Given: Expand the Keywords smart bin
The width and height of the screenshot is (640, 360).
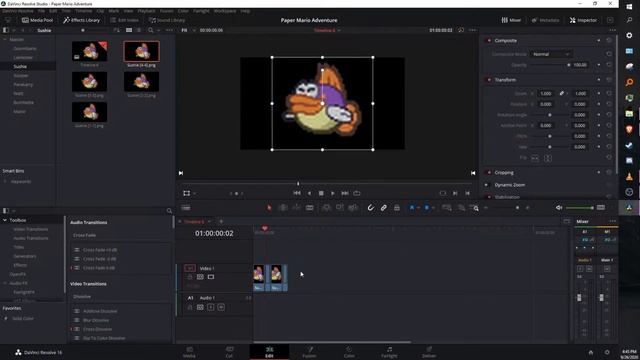Looking at the screenshot, I should pos(5,182).
